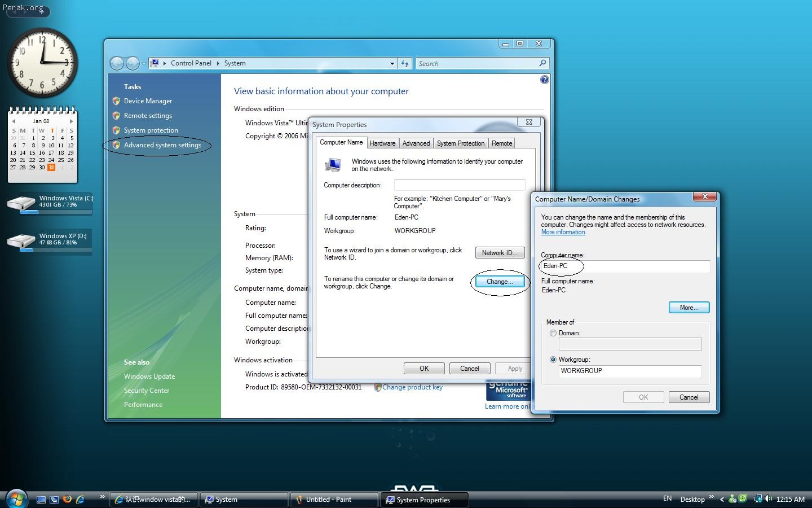
Task: Switch to System taskbar button
Action: pos(244,500)
